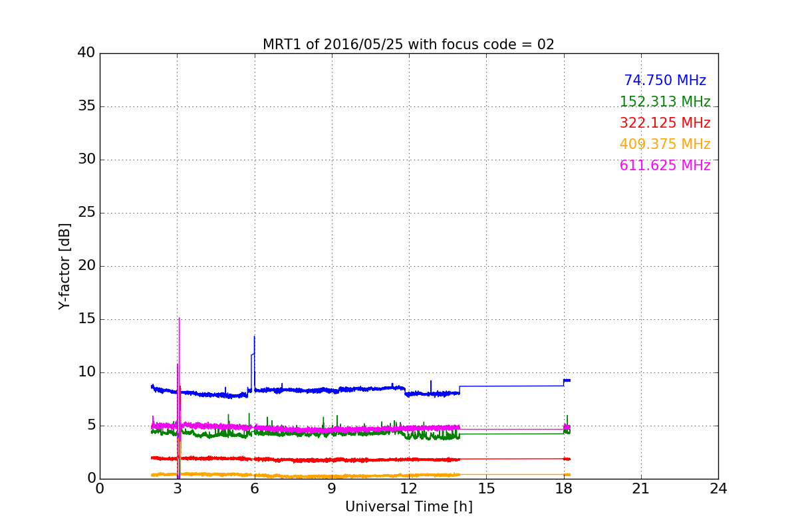Image resolution: width=798 pixels, height=532 pixels.
Task: Click the blue spike peak near hour 6
Action: tap(254, 336)
